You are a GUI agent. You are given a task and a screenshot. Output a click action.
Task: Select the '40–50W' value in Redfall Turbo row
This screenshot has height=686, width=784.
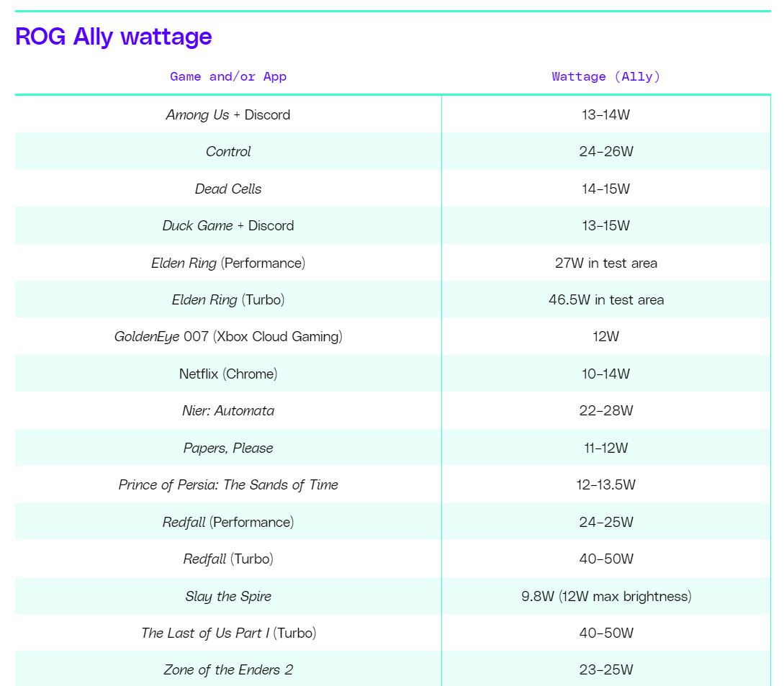tap(606, 559)
